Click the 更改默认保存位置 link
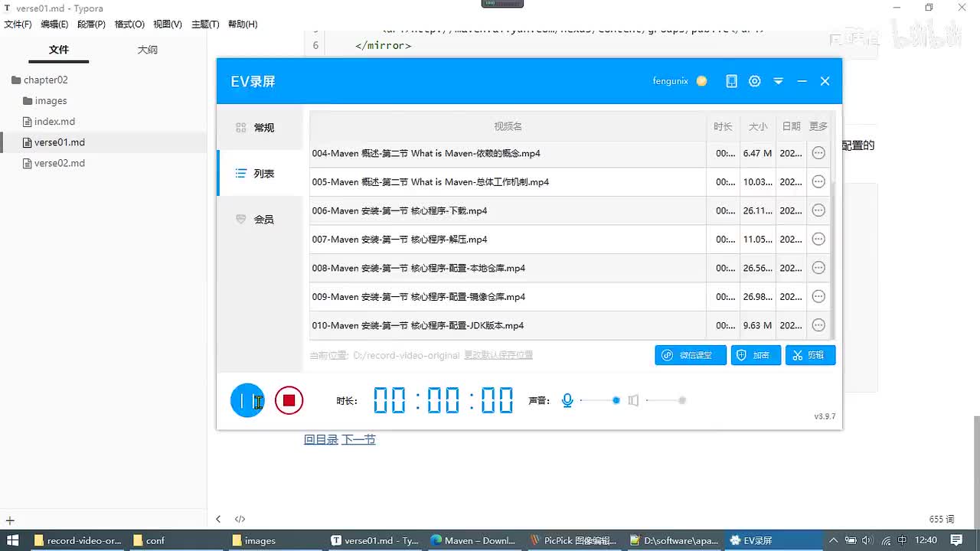 click(x=498, y=355)
